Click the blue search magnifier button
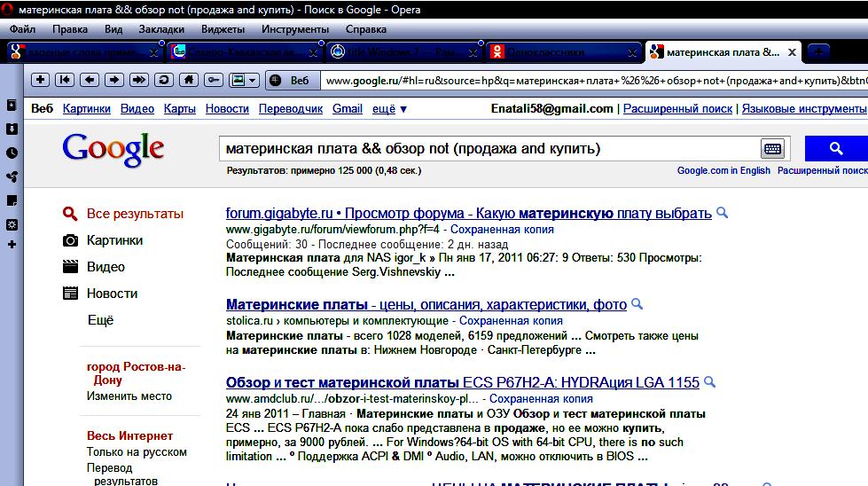Image resolution: width=868 pixels, height=486 pixels. (836, 148)
